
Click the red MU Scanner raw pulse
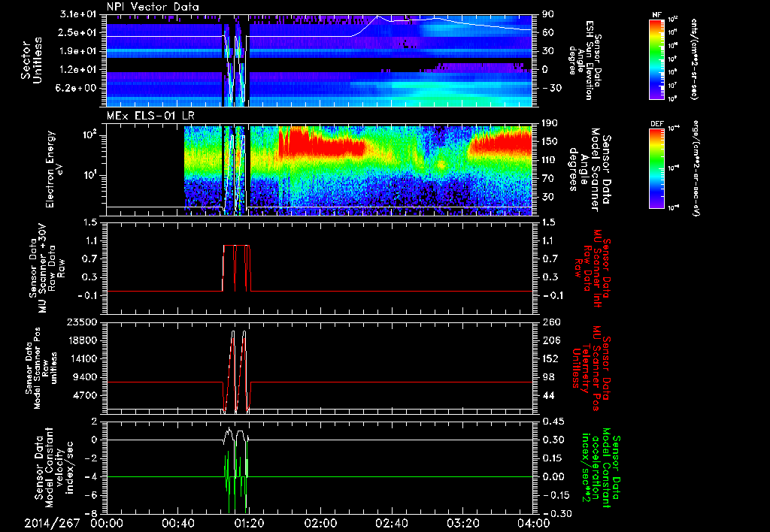coord(237,268)
